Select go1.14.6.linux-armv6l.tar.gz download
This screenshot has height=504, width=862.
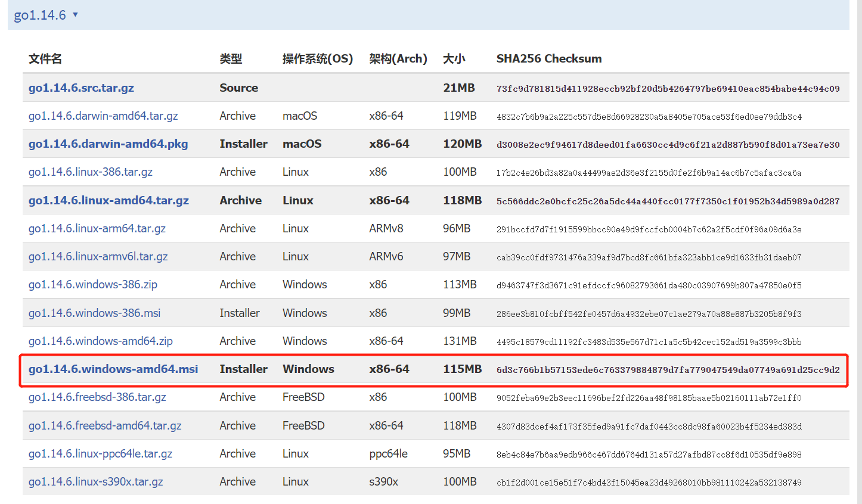[x=98, y=256]
